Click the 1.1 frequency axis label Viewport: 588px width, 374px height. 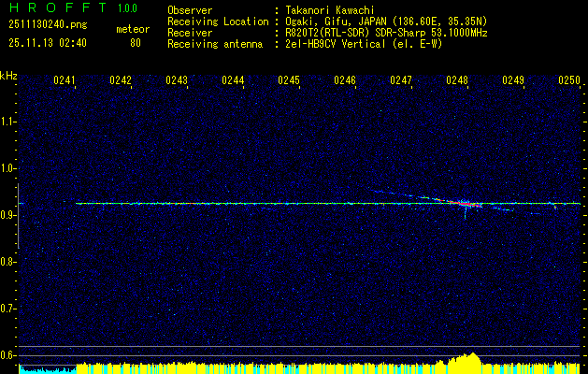pyautogui.click(x=9, y=122)
